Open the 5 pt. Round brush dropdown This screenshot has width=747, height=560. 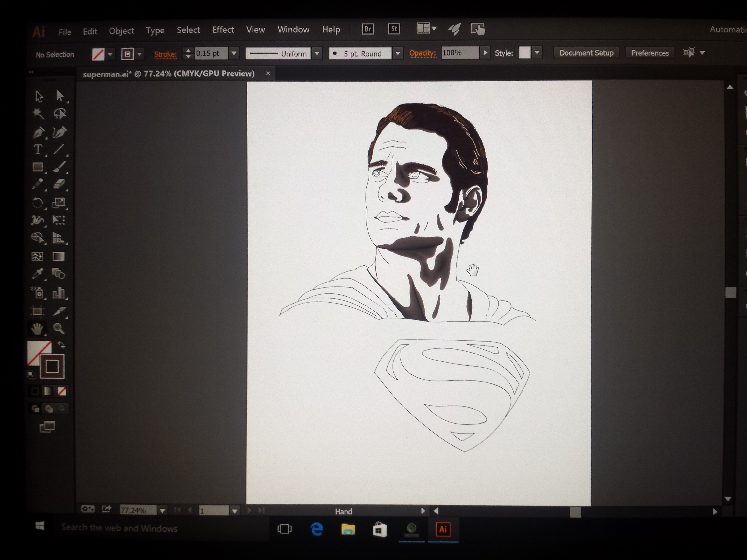[398, 53]
